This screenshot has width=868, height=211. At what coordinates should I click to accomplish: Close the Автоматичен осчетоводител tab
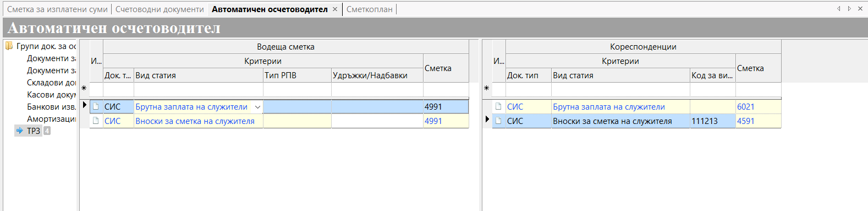click(335, 9)
